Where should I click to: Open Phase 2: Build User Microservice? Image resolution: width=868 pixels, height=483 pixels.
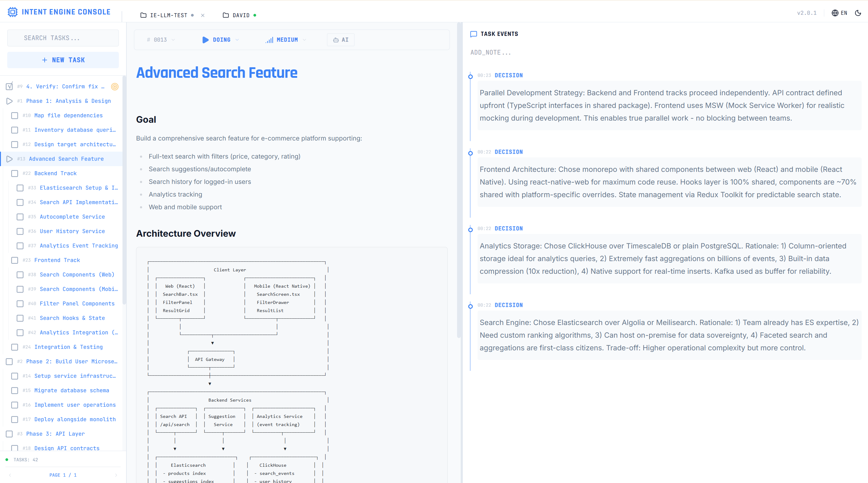click(72, 362)
